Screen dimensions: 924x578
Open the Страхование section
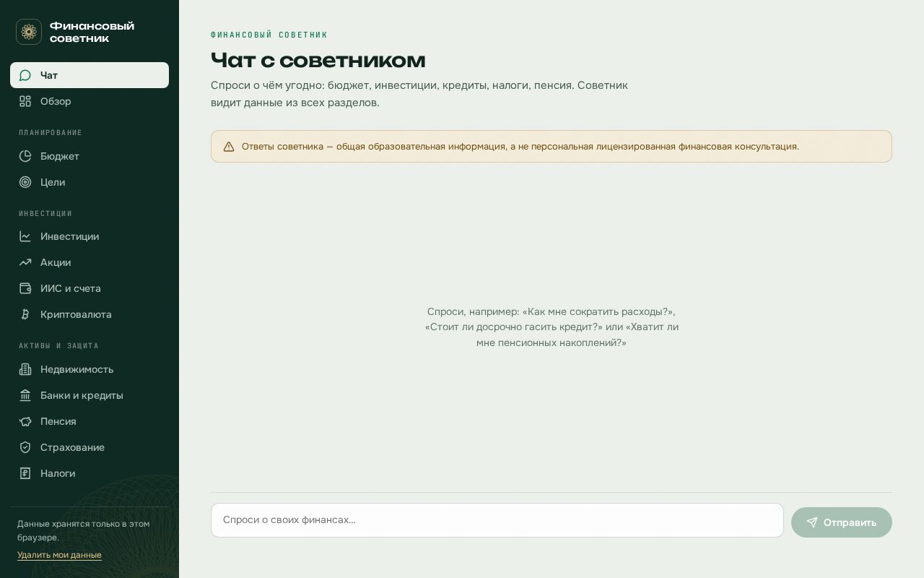(x=90, y=447)
